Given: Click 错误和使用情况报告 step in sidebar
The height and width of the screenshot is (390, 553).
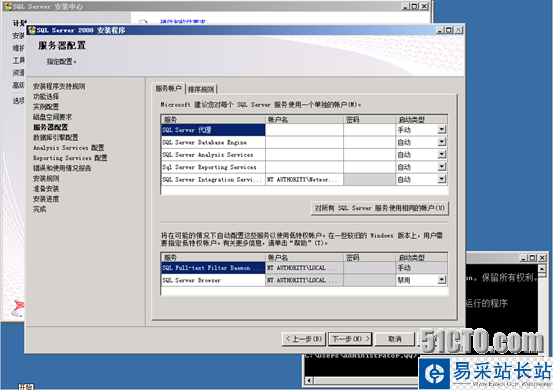Looking at the screenshot, I should (x=62, y=168).
